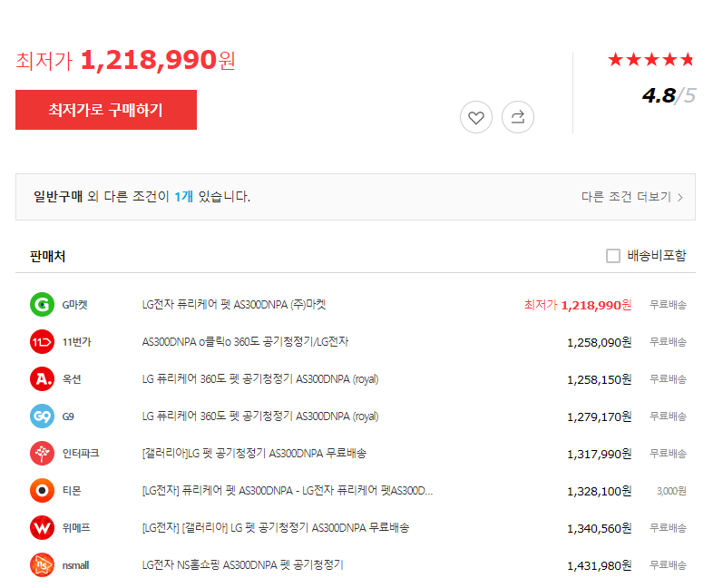
Task: Click the 옥션 seller name
Action: (x=72, y=379)
